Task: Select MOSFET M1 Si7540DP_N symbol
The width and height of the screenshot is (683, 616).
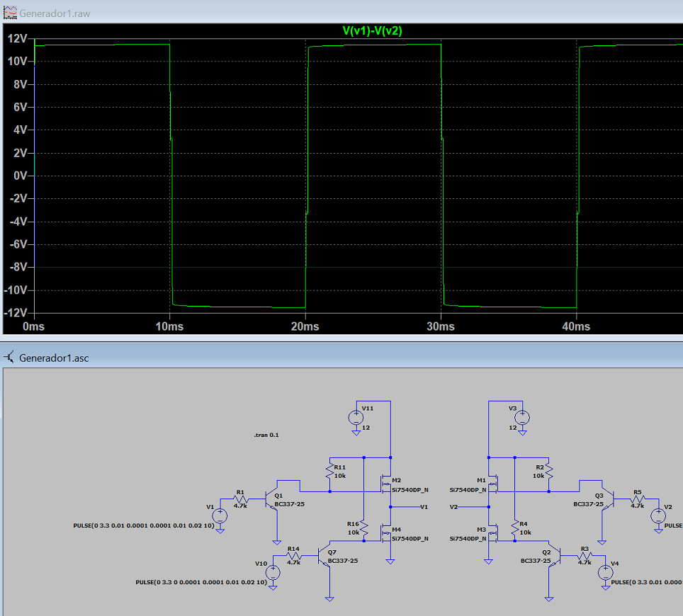Action: click(x=492, y=484)
